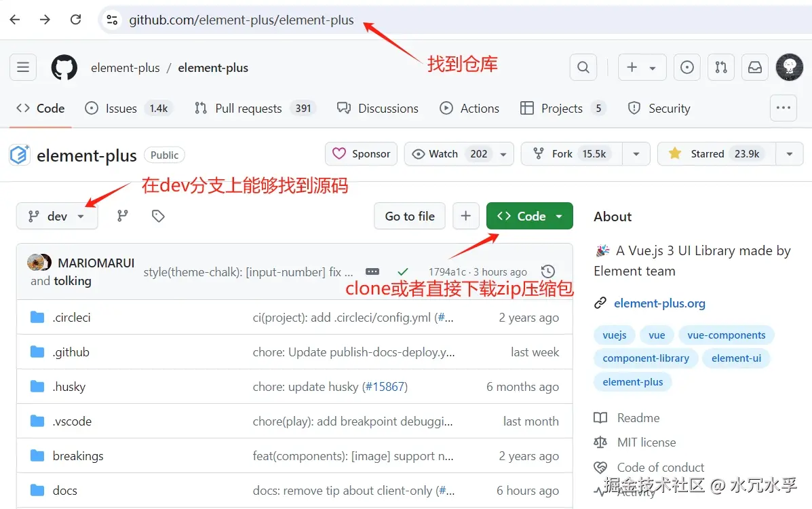Screen dimensions: 812x509
Task: Go to GitHub homepage via Octocat logo
Action: point(64,67)
